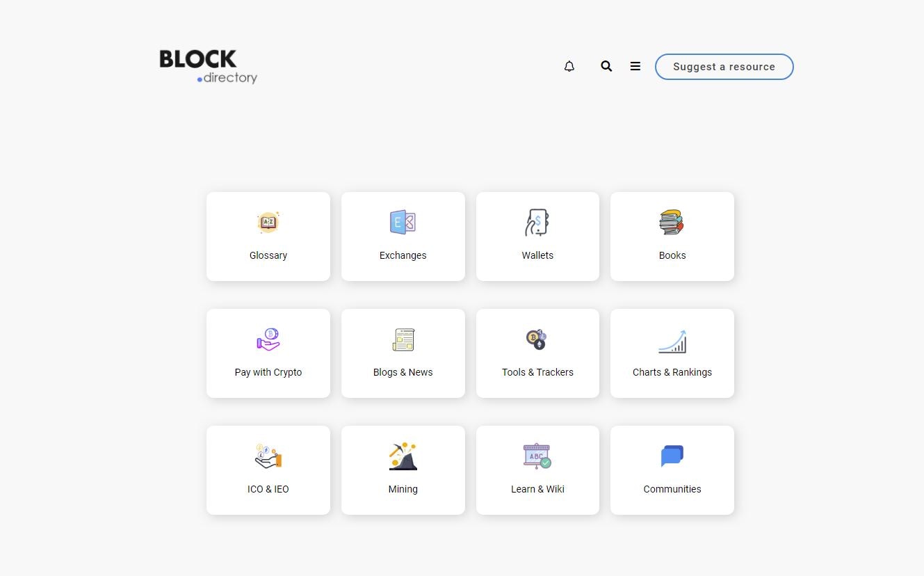Open the Mining pickaxe icon

[x=403, y=456]
